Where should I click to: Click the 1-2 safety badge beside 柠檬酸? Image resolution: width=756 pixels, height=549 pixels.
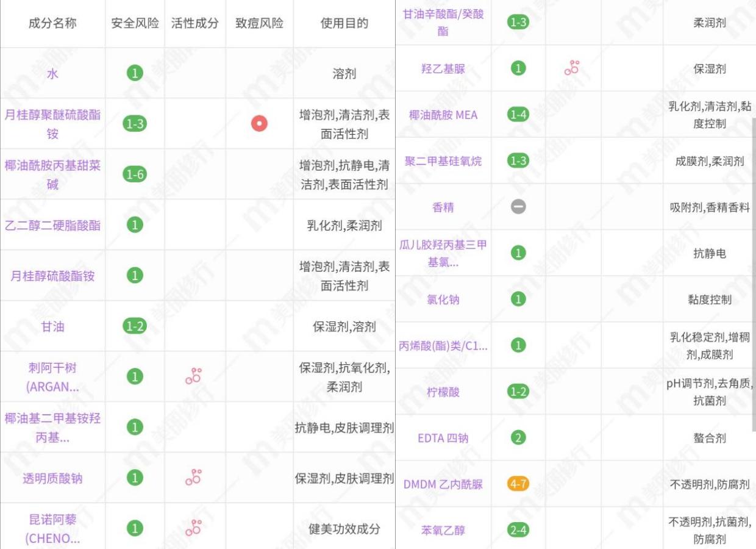pos(518,392)
